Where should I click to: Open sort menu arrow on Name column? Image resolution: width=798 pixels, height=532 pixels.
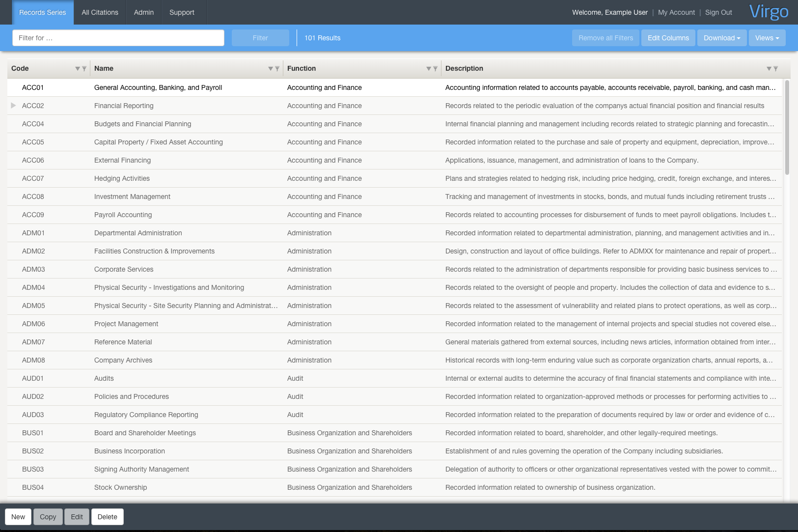tap(271, 69)
